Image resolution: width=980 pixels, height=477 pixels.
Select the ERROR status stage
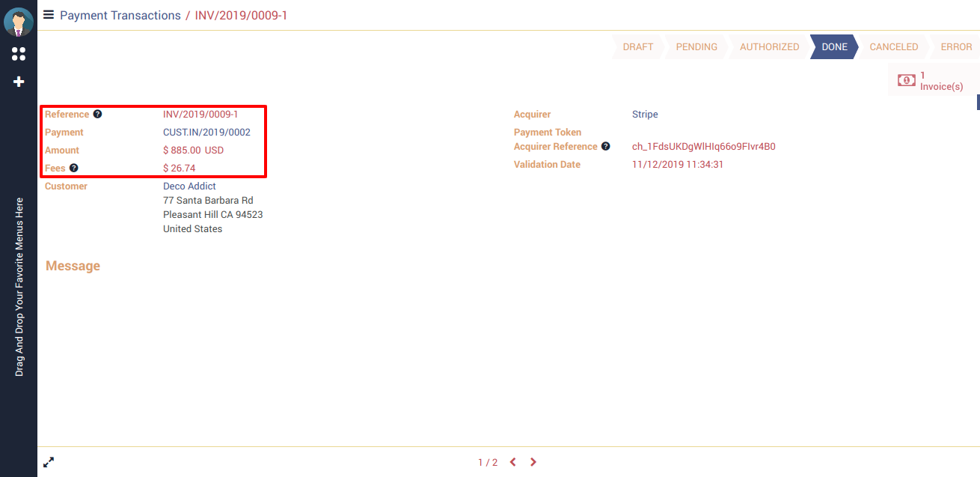pyautogui.click(x=955, y=46)
